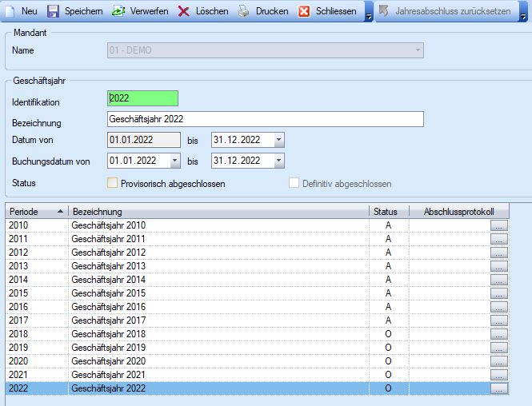Sort table by Status column header
532x406 pixels.
388,211
